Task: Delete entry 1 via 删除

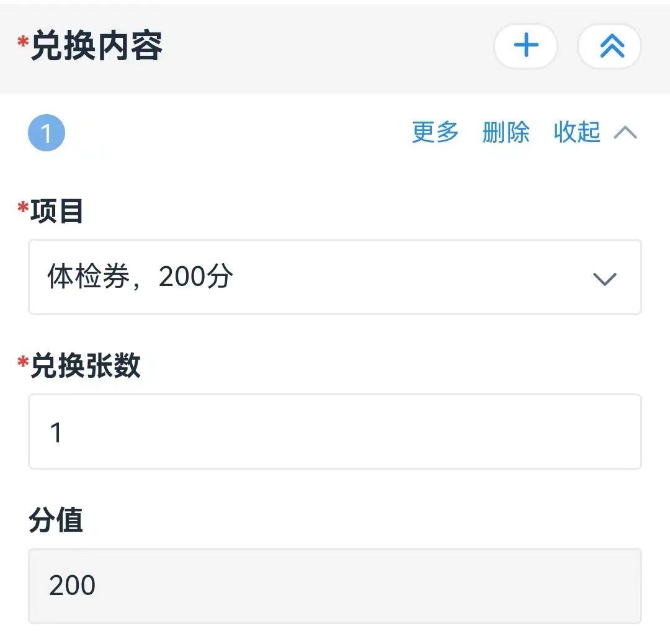Action: 506,132
